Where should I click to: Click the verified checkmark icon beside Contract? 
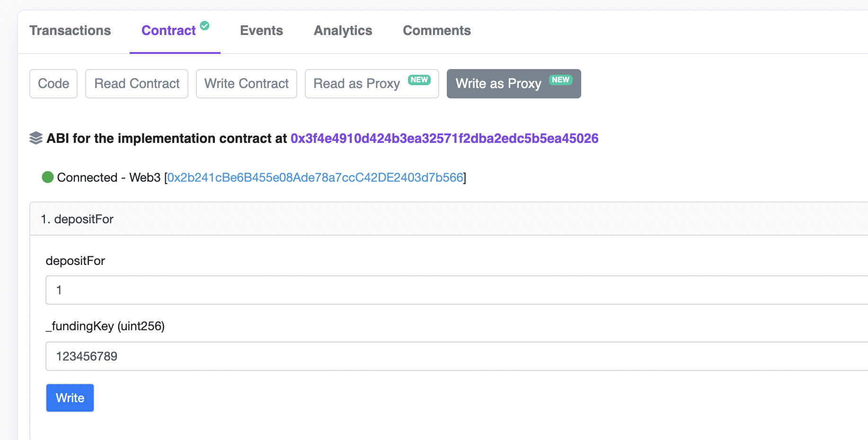[204, 26]
